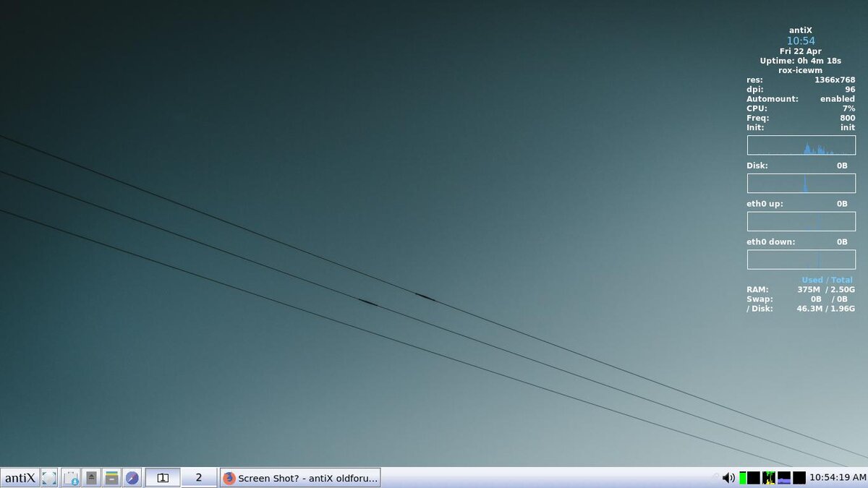Click the clipboard download icon on the toolbar
Viewport: 868px width, 488px height.
click(x=72, y=477)
